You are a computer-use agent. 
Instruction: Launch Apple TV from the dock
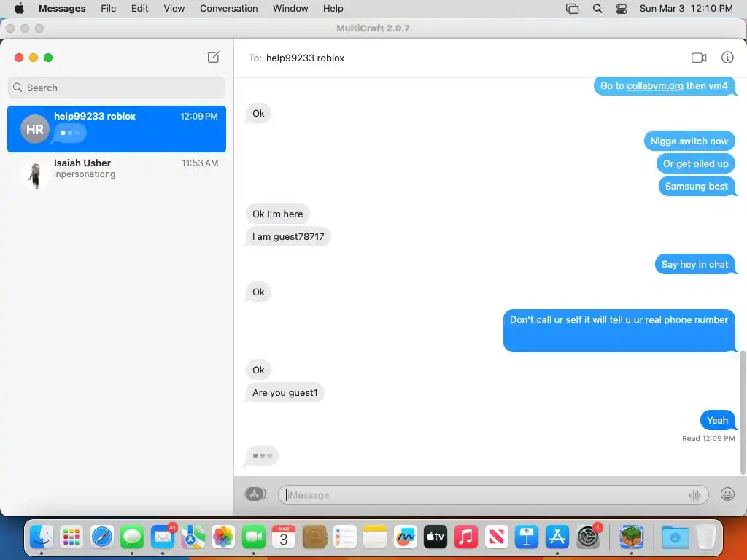[x=436, y=537]
